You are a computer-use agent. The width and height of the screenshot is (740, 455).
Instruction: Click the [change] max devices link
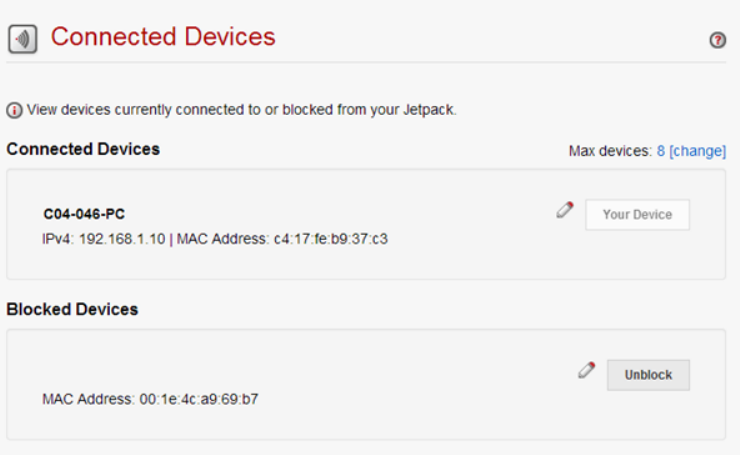point(697,151)
